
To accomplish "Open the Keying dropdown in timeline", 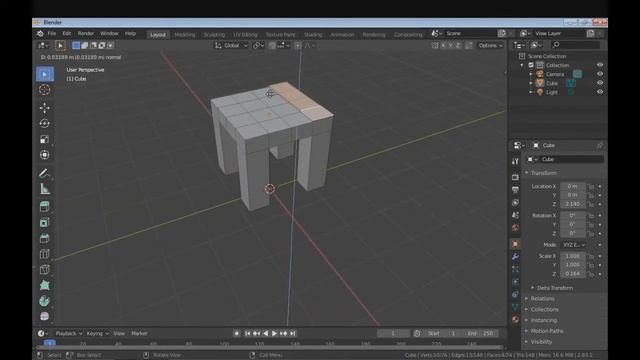I will [x=98, y=333].
